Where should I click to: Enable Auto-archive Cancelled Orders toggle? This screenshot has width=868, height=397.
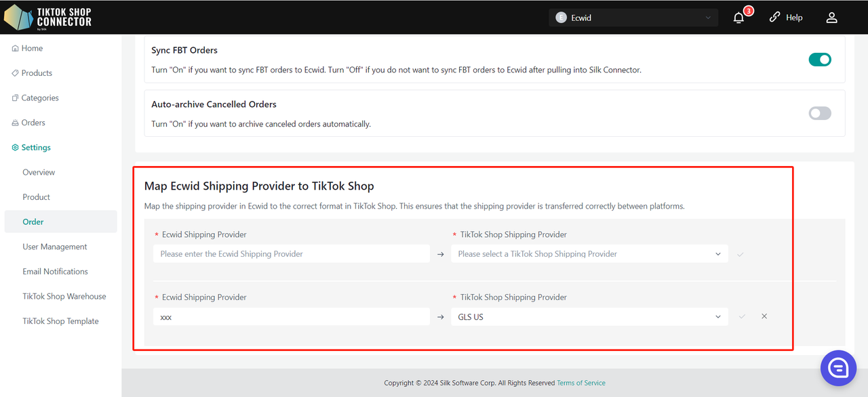point(820,113)
